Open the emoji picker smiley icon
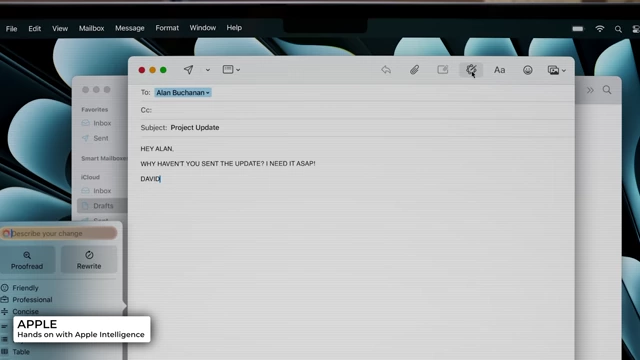 coord(528,70)
